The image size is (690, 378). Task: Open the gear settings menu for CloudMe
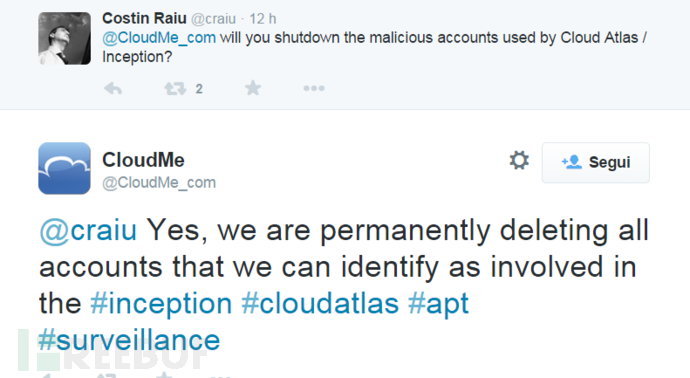pyautogui.click(x=519, y=160)
